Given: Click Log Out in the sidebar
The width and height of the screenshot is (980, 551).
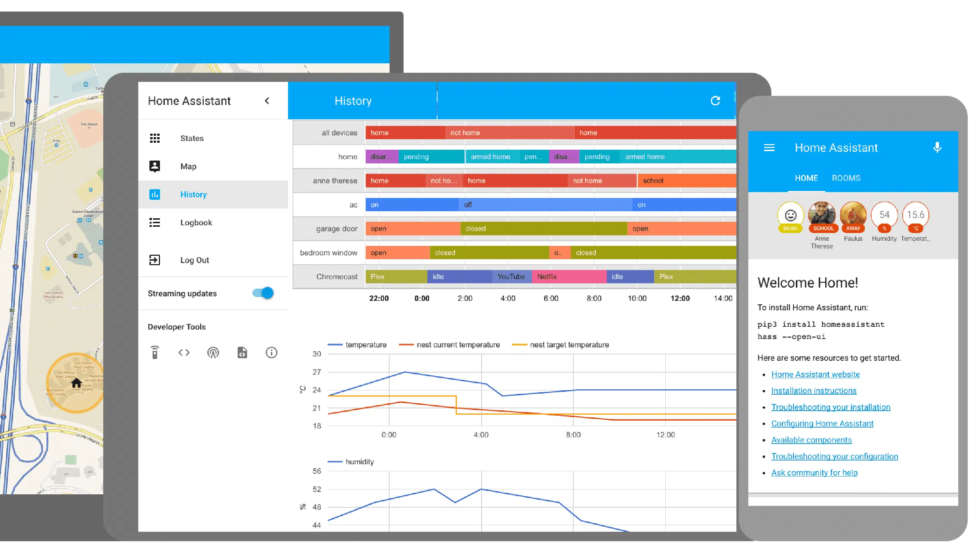Looking at the screenshot, I should (194, 260).
